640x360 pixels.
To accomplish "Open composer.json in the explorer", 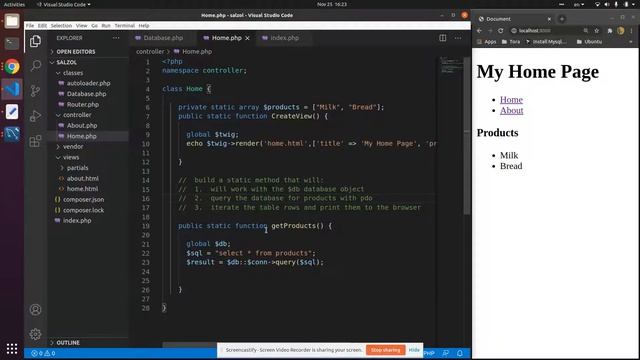I will [83, 200].
